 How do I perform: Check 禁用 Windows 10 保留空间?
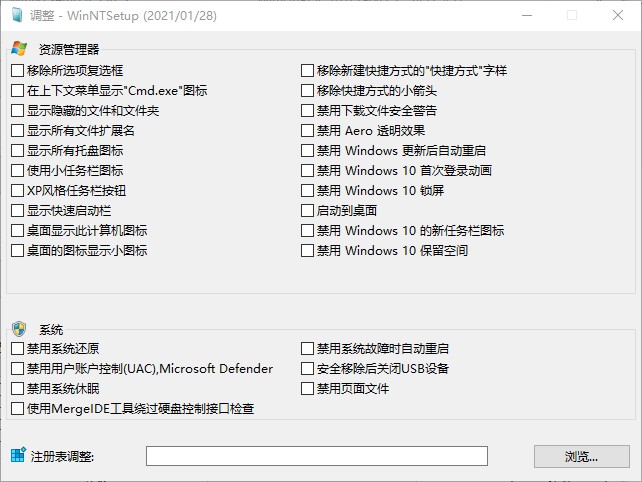pos(307,251)
